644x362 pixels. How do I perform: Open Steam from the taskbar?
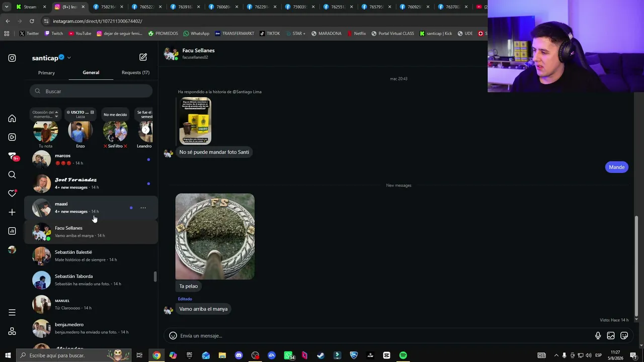coord(320,355)
